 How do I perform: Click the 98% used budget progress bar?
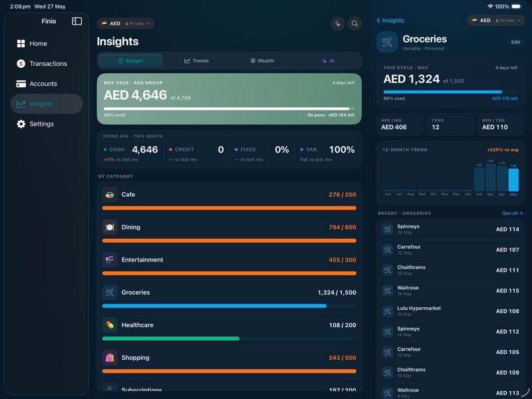pos(229,109)
